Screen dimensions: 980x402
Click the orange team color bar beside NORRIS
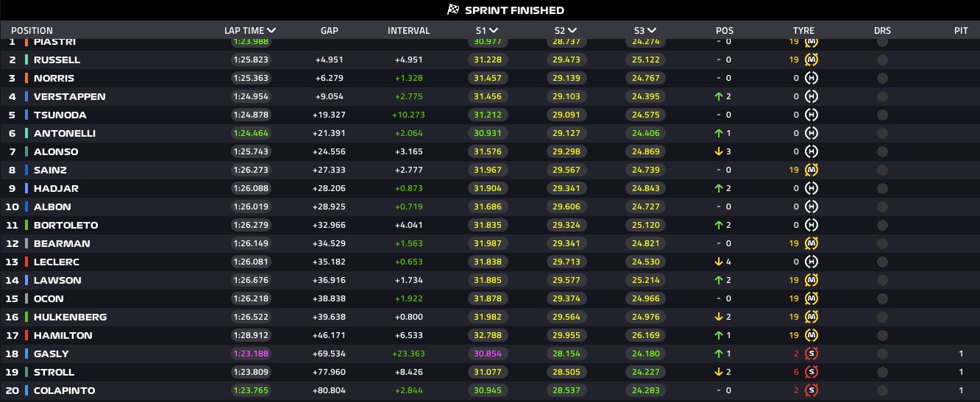click(x=26, y=78)
